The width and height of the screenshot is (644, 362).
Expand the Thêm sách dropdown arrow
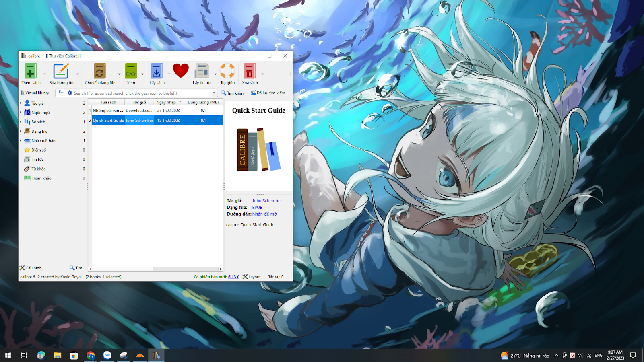(x=45, y=74)
